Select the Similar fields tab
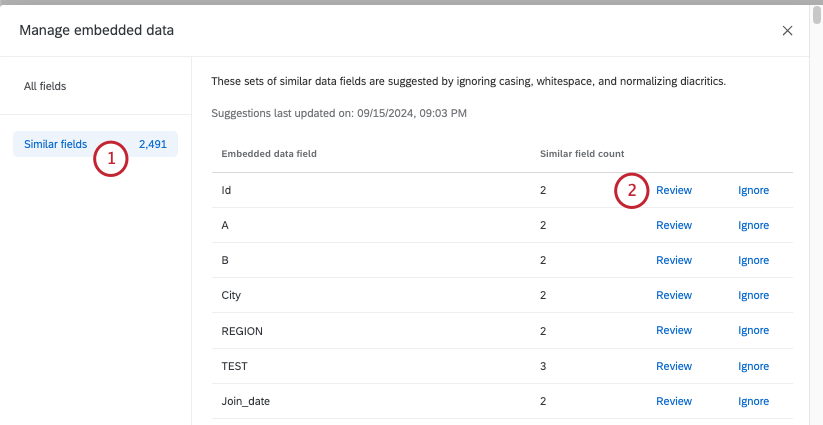The image size is (823, 425). pyautogui.click(x=56, y=144)
